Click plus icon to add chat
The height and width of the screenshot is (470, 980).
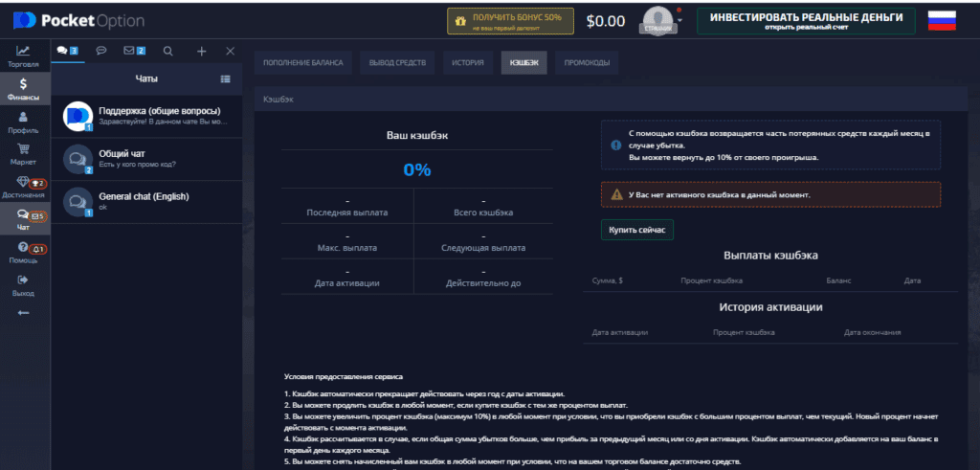201,52
